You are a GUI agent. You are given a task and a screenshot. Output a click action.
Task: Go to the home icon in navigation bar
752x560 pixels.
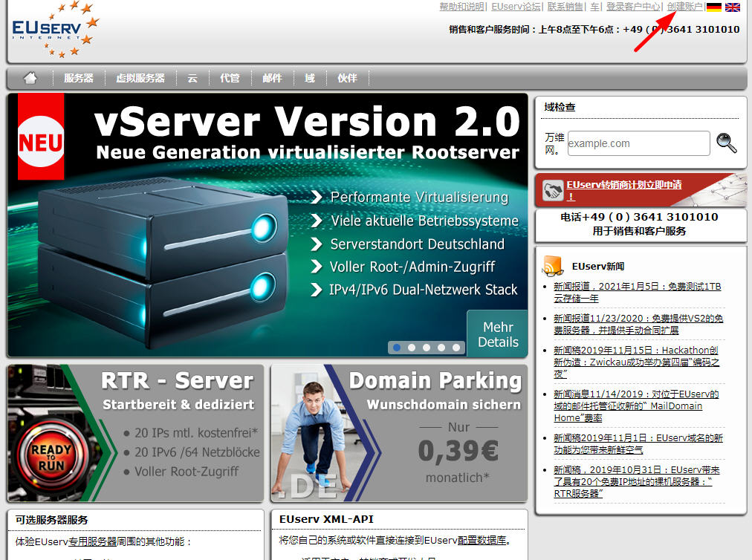(x=30, y=78)
